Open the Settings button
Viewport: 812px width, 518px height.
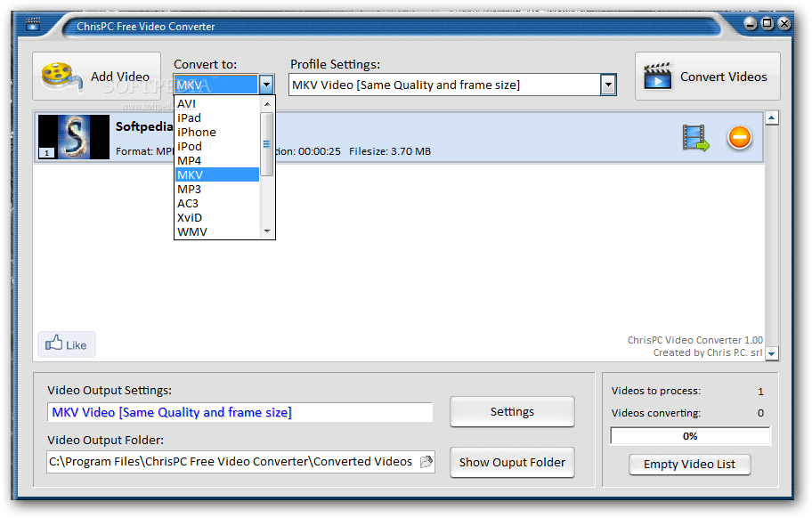[512, 412]
